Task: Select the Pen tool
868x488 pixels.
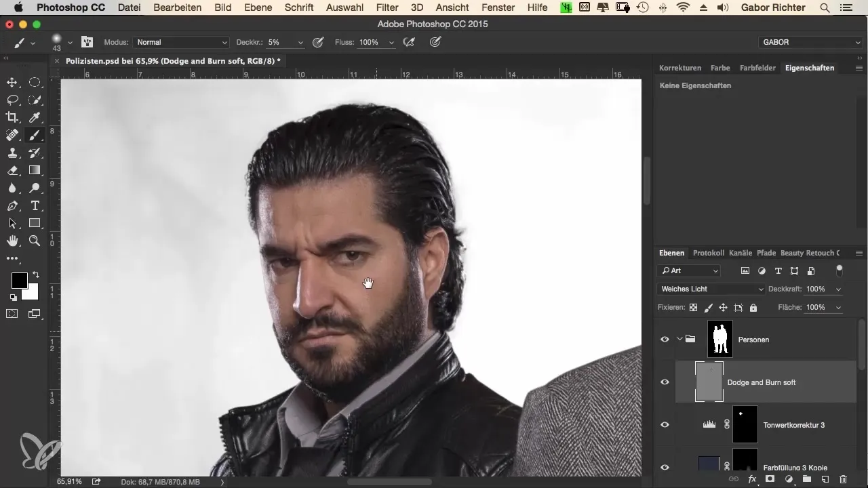Action: [12, 205]
